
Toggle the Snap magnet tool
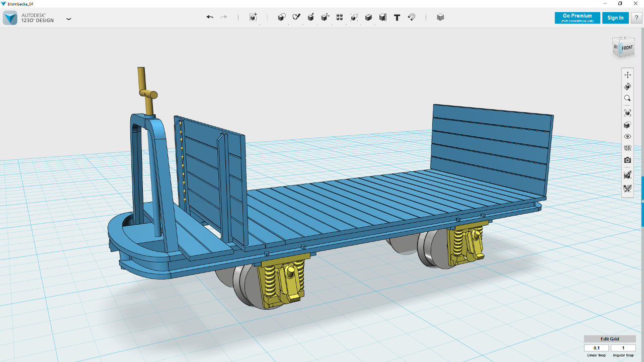pyautogui.click(x=412, y=17)
